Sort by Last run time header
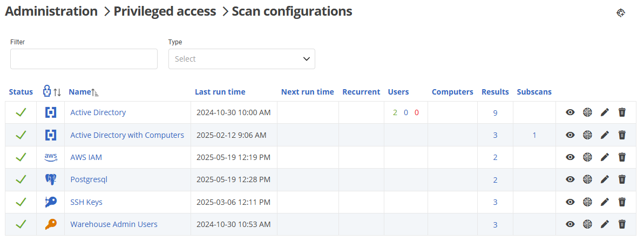The width and height of the screenshot is (644, 247). (220, 92)
